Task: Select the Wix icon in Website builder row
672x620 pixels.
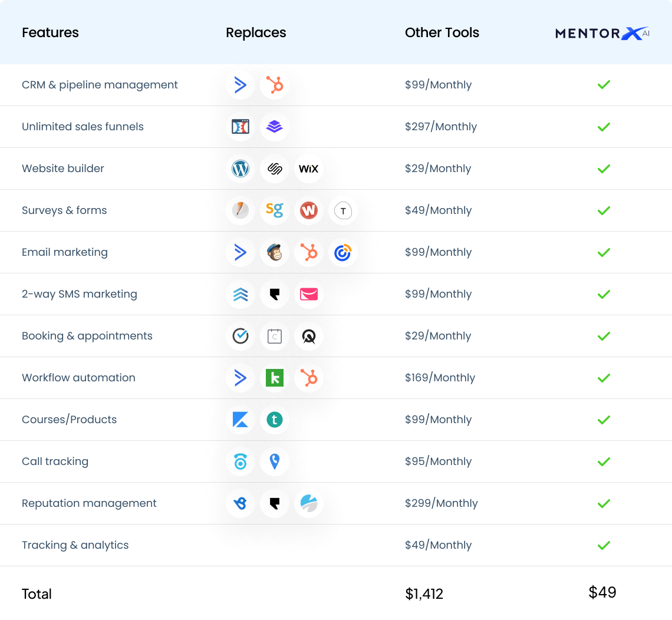Action: coord(308,169)
